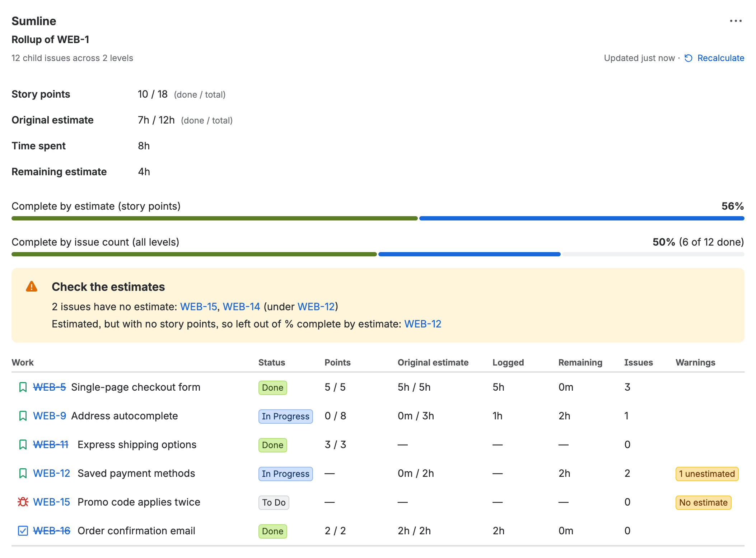Click the '10 / 18' story points value
Image resolution: width=756 pixels, height=558 pixels.
coord(153,94)
